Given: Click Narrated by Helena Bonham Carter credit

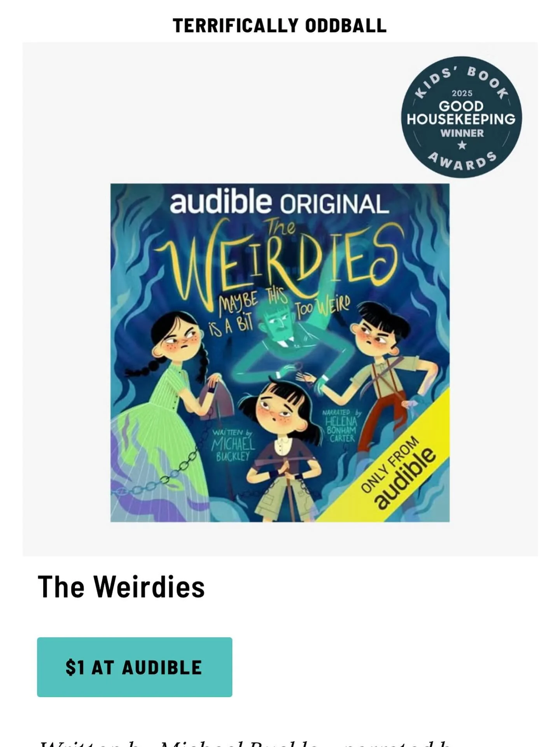Looking at the screenshot, I should (341, 426).
